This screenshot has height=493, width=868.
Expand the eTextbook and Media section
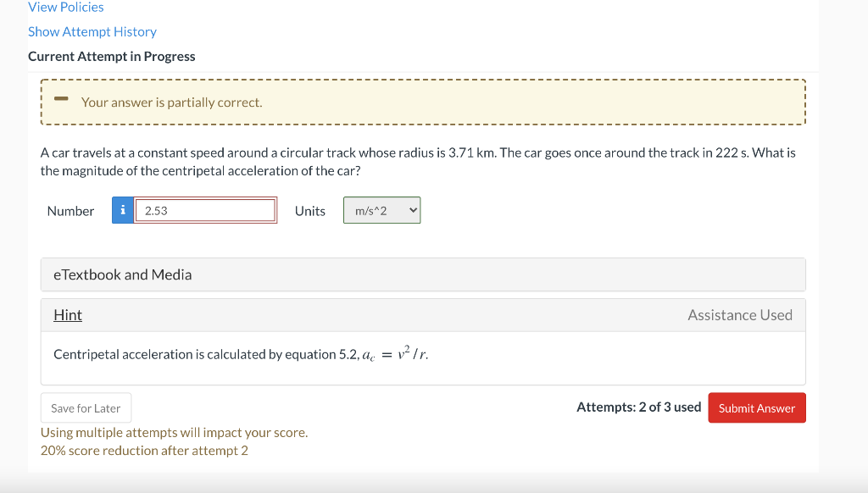423,274
